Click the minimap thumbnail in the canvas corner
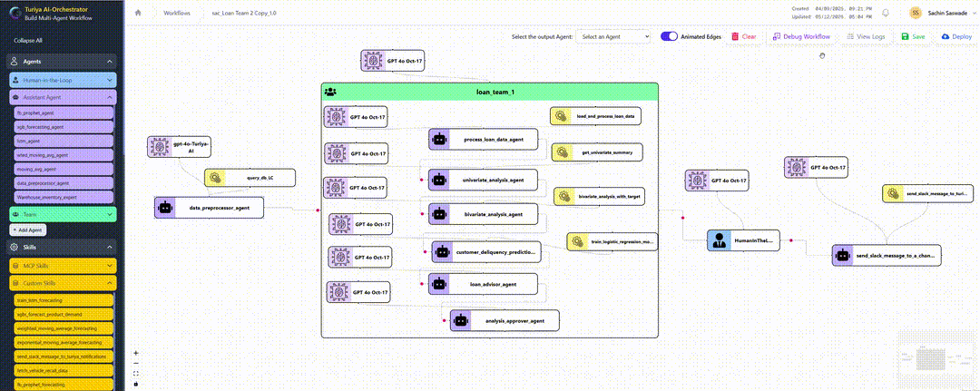Image resolution: width=980 pixels, height=391 pixels. click(936, 358)
